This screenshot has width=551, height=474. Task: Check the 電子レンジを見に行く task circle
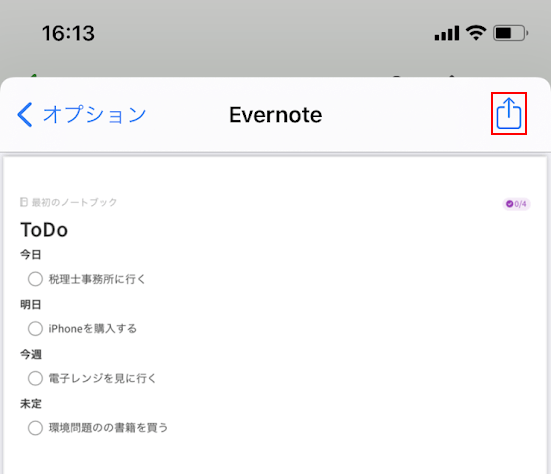[x=35, y=378]
